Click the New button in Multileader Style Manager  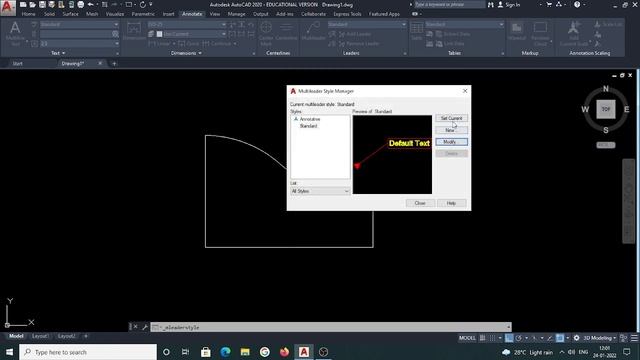pyautogui.click(x=451, y=130)
